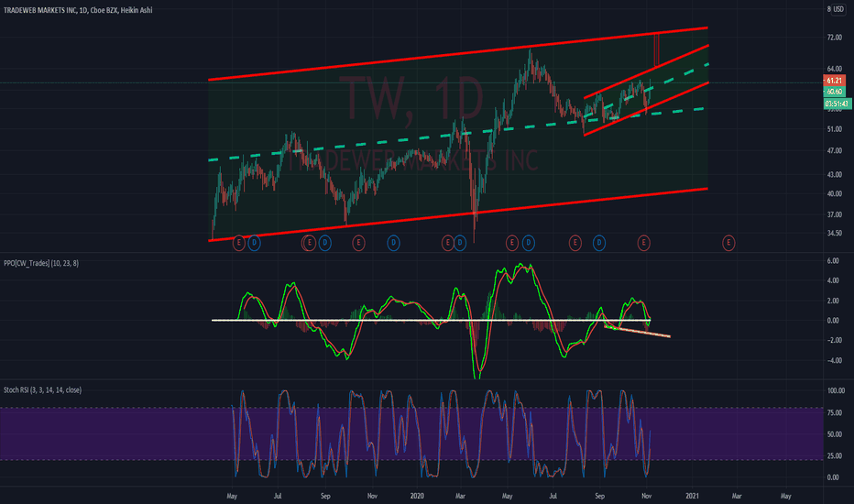
Task: Select the short red vertical measuring bar near 72.00
Action: [x=656, y=49]
